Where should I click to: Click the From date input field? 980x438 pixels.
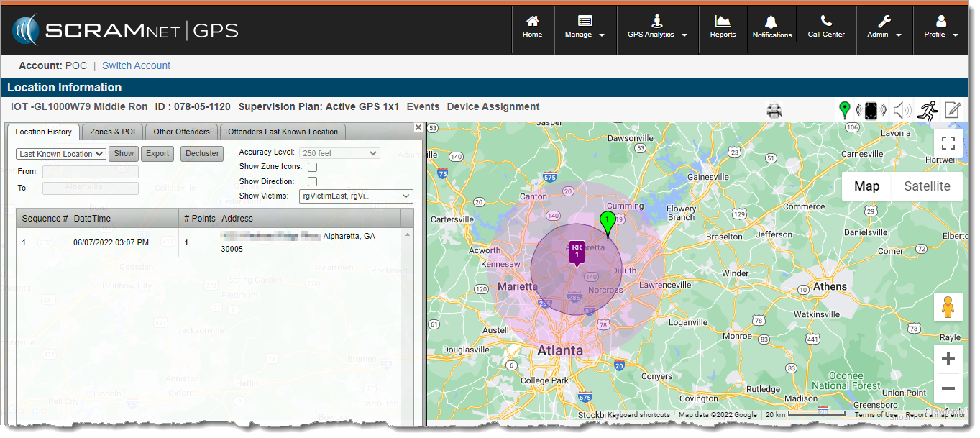[91, 172]
